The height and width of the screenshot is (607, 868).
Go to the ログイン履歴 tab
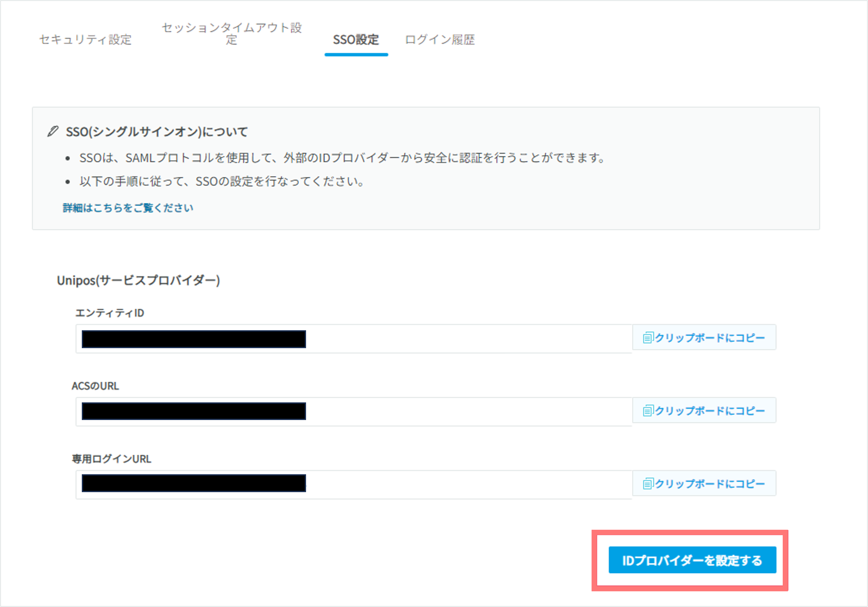point(440,39)
